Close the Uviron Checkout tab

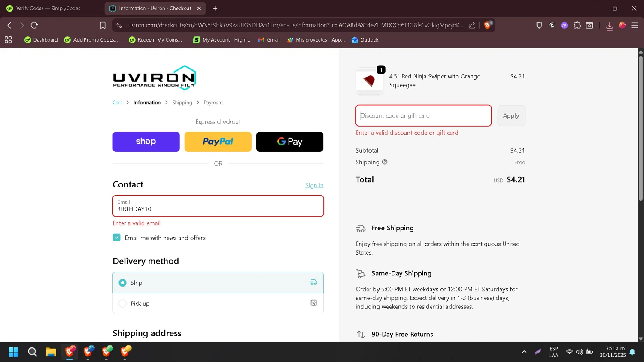click(199, 8)
